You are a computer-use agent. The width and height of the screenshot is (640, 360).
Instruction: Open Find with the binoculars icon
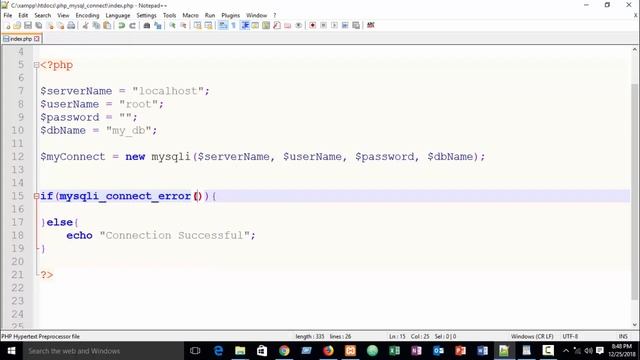click(147, 26)
